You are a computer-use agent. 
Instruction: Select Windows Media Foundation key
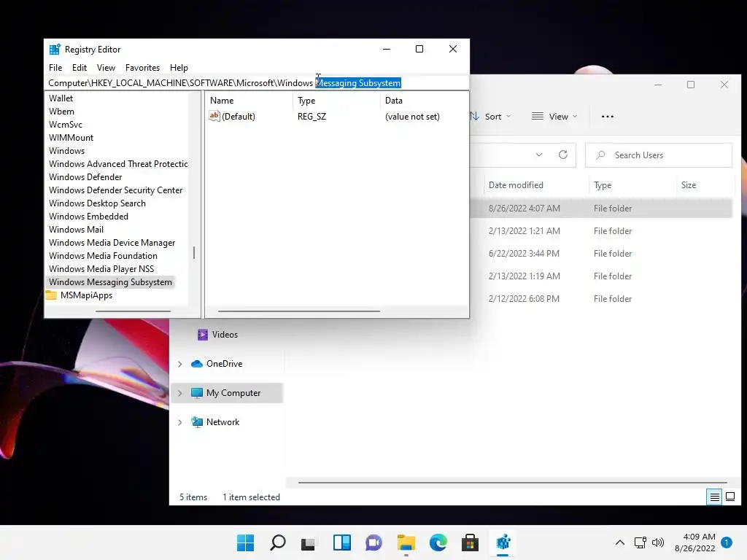tap(103, 256)
